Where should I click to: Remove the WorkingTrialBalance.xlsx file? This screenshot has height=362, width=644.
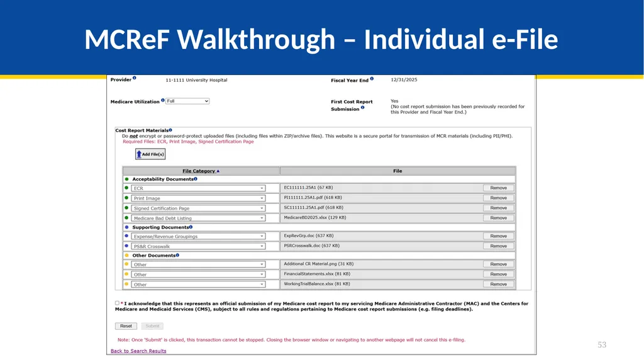coord(498,285)
